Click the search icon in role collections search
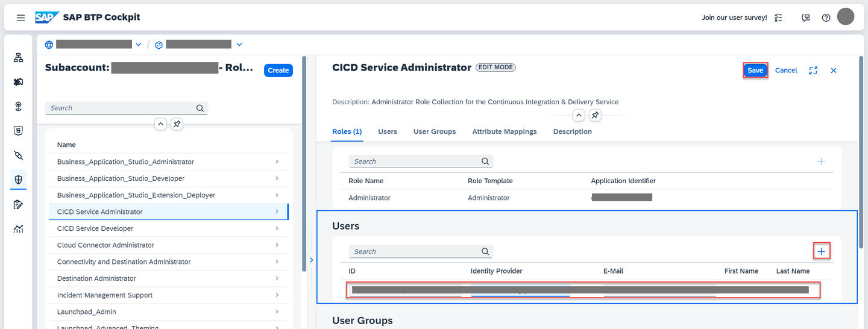868x329 pixels. (x=200, y=108)
